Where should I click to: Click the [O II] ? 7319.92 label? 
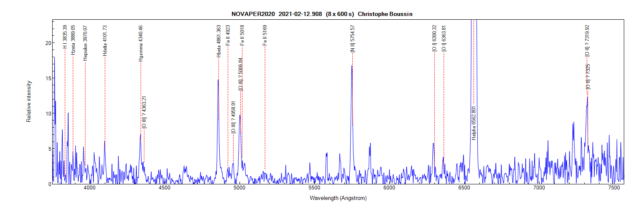587,40
